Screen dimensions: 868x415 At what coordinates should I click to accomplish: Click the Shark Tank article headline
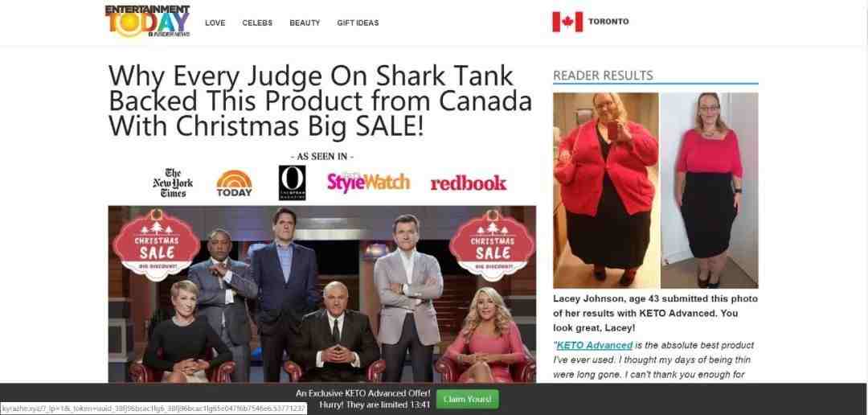pos(320,101)
